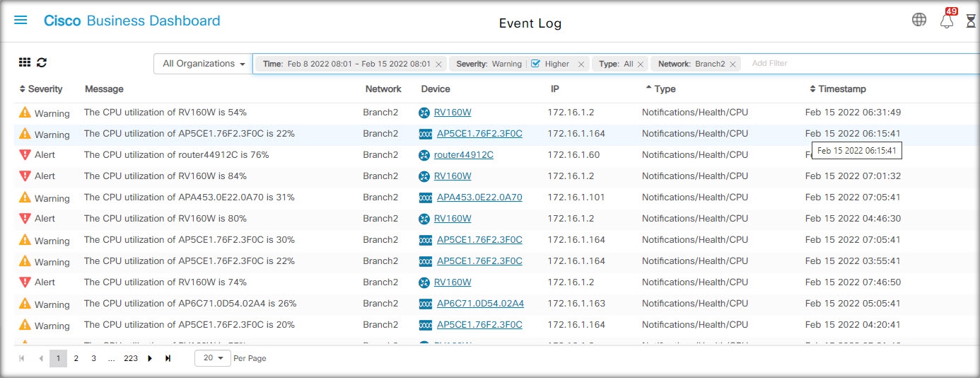
Task: Go to page 3
Action: (93, 358)
